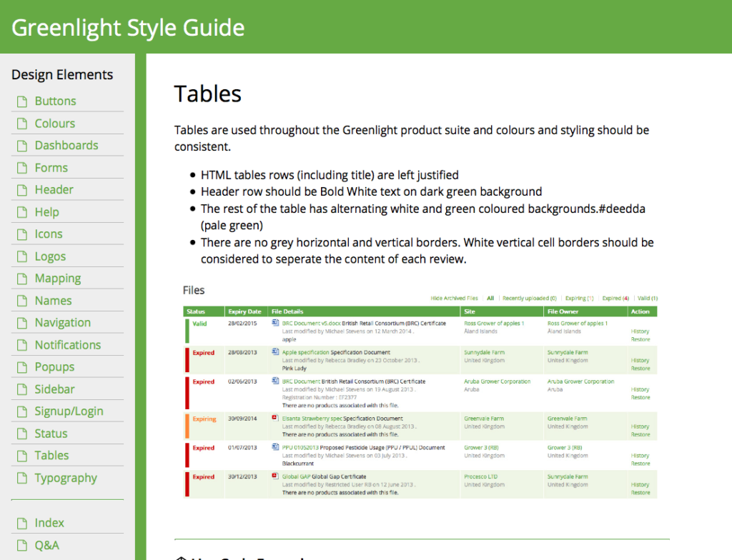Click the page icon next to Colours entry
The width and height of the screenshot is (732, 560).
tap(21, 123)
